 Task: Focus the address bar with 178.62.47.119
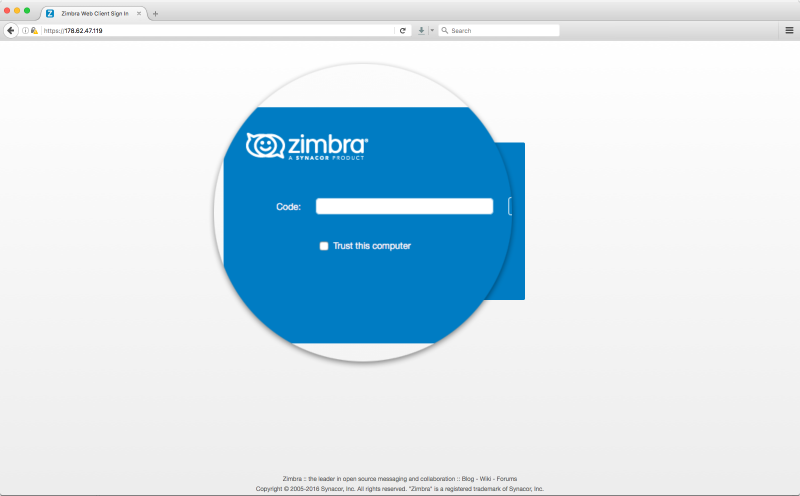[x=218, y=31]
